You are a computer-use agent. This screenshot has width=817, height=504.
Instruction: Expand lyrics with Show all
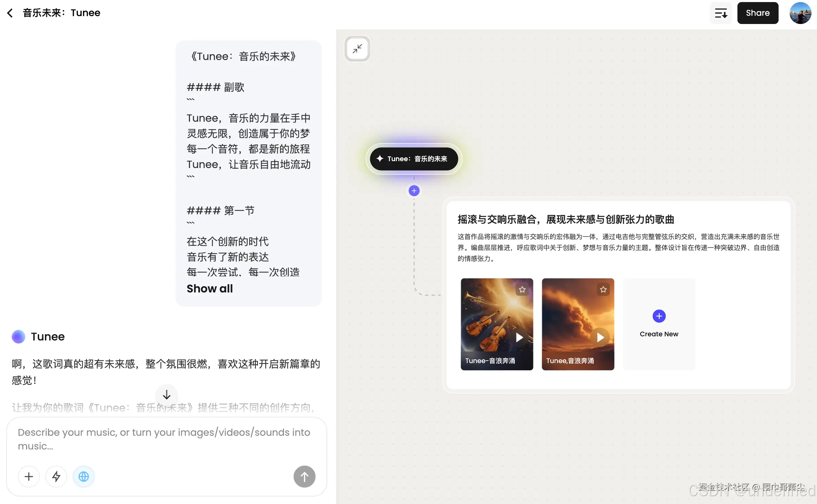click(210, 289)
